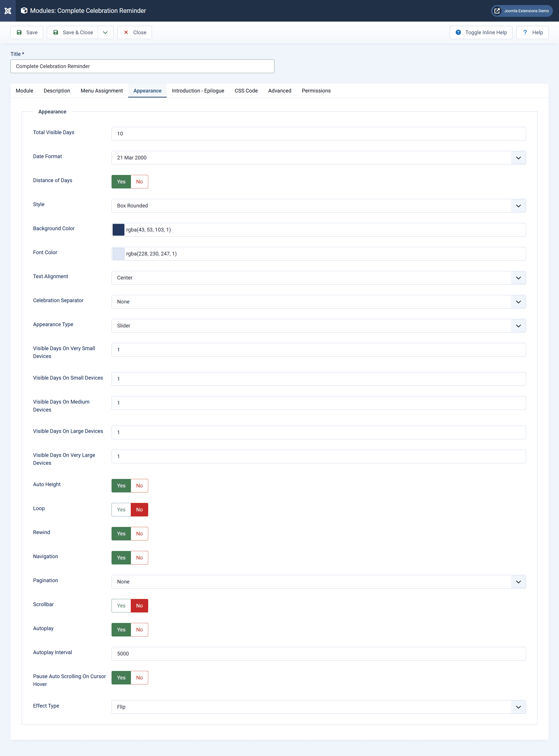Disable Navigation by selecting No
Image resolution: width=559 pixels, height=756 pixels.
click(x=139, y=558)
